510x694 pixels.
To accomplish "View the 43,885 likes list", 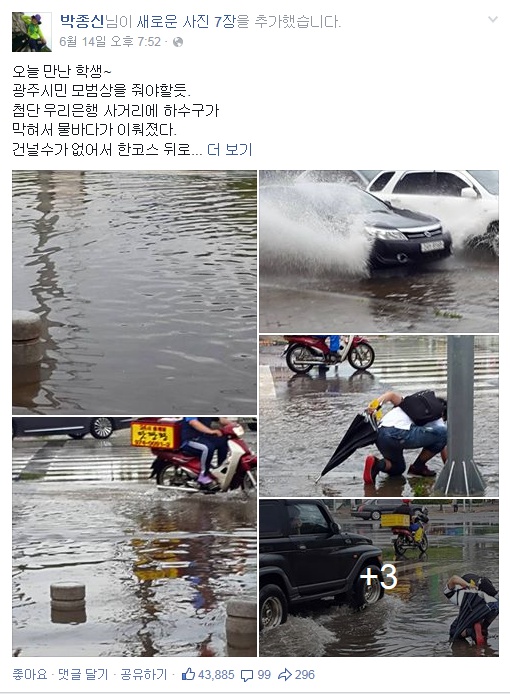I will [x=216, y=675].
